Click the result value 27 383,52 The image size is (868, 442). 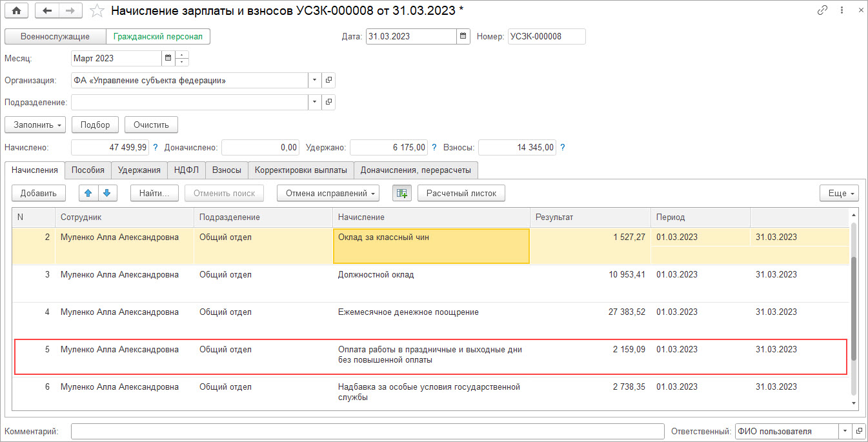627,312
